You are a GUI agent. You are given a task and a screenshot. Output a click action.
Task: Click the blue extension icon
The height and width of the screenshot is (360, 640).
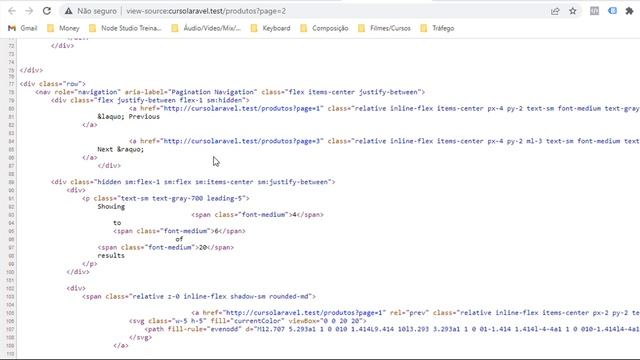pyautogui.click(x=612, y=11)
